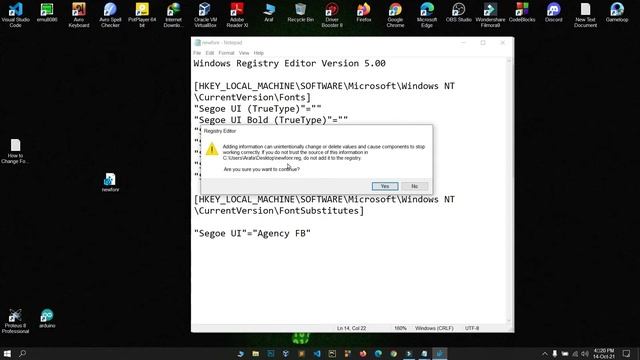640x360 pixels.
Task: Open Firefox from the taskbar
Action: [x=363, y=353]
